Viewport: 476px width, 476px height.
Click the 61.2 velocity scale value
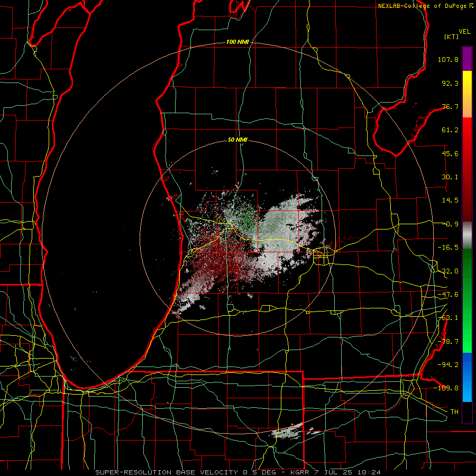pyautogui.click(x=450, y=130)
